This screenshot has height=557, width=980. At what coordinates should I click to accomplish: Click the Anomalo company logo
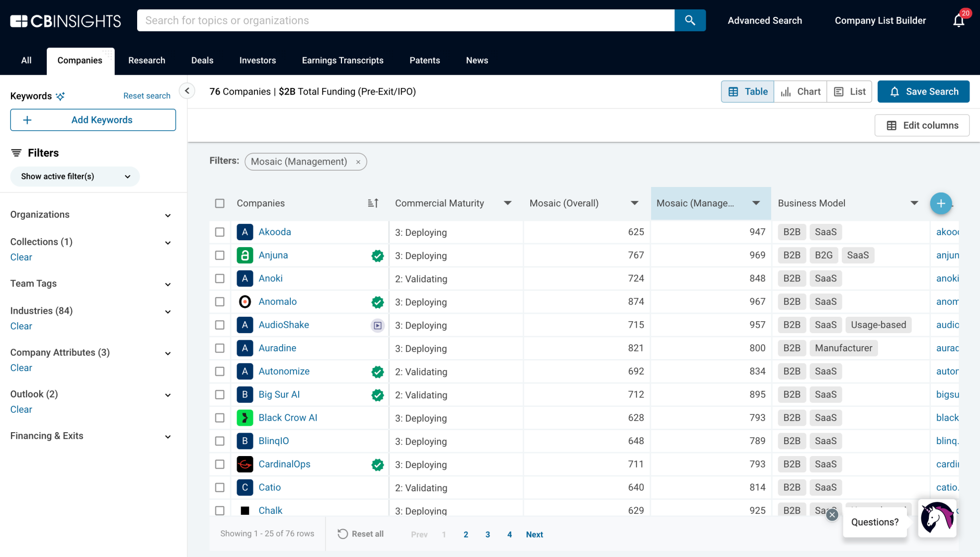[245, 302]
